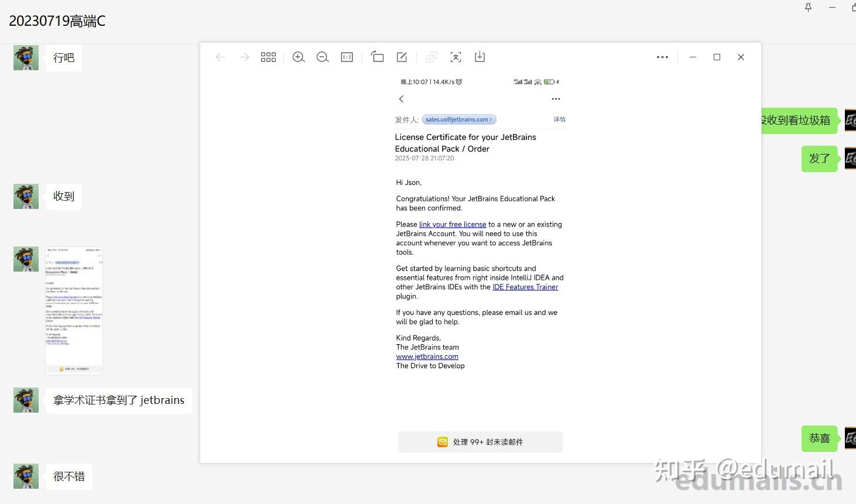Open the email screenshot thumbnail in chat

[x=74, y=310]
